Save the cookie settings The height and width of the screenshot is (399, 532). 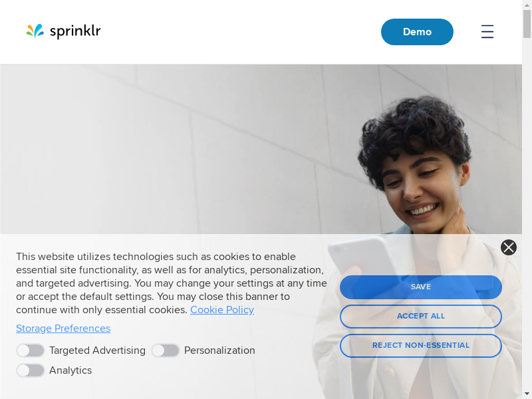pyautogui.click(x=421, y=287)
